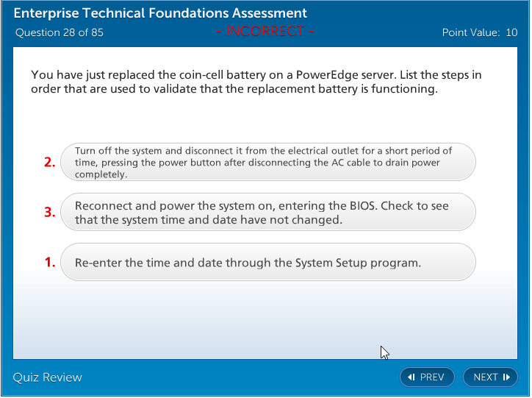
Task: Click the PREV button's left arrow icon
Action: tap(411, 377)
